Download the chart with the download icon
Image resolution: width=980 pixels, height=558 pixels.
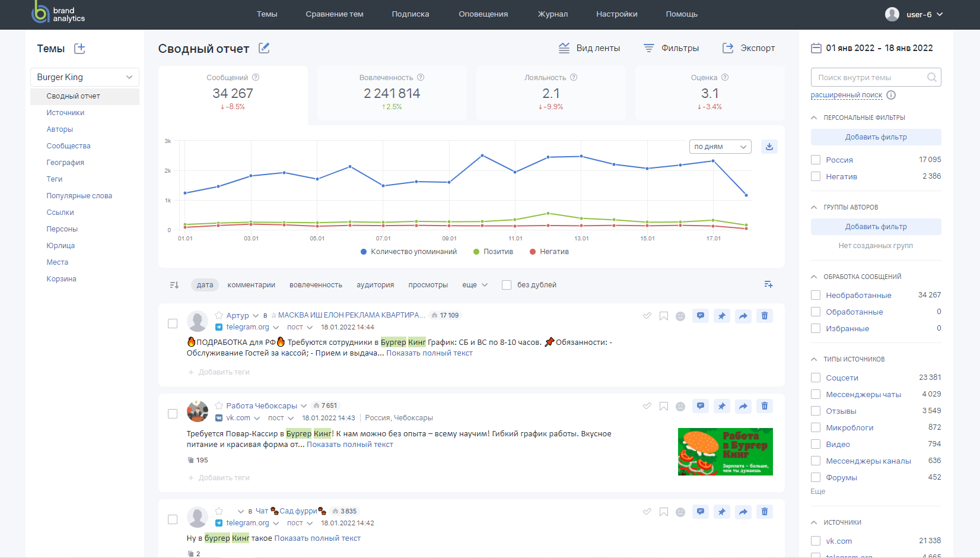769,147
